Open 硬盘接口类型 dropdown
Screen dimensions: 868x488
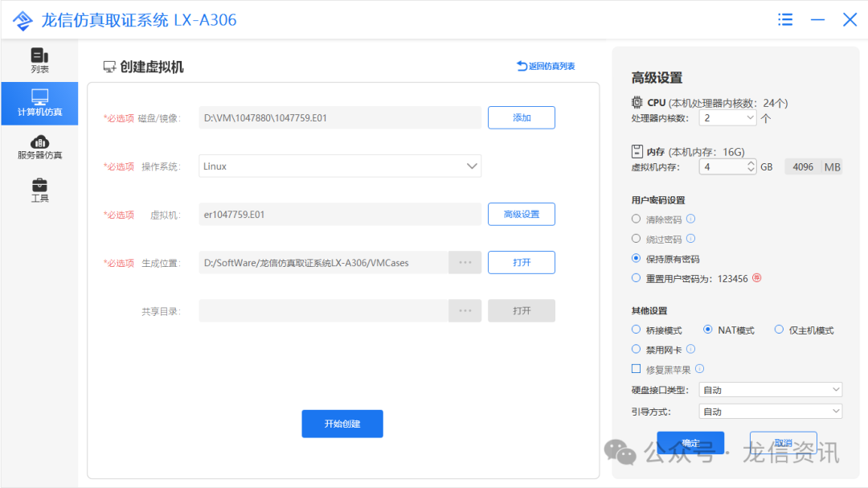771,390
